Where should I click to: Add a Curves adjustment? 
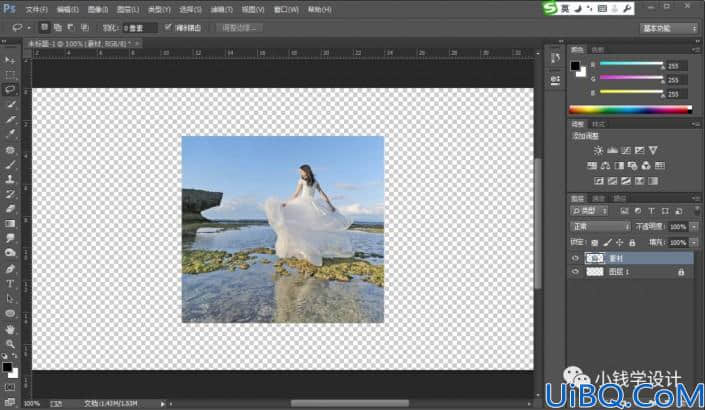click(x=625, y=150)
